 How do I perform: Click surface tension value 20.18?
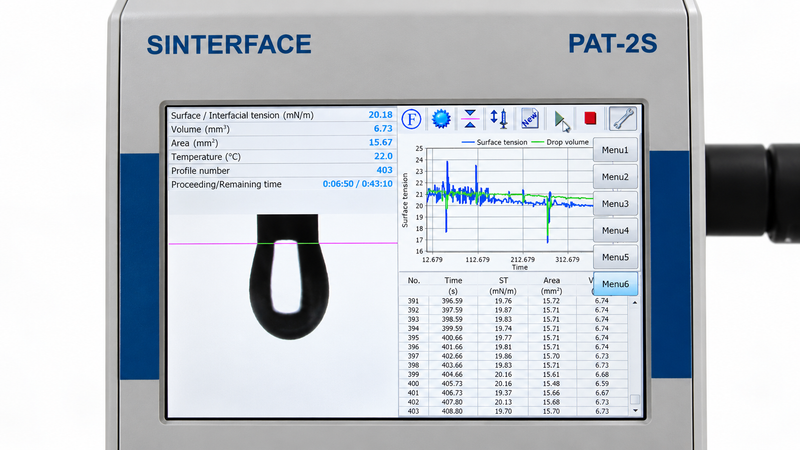click(380, 115)
